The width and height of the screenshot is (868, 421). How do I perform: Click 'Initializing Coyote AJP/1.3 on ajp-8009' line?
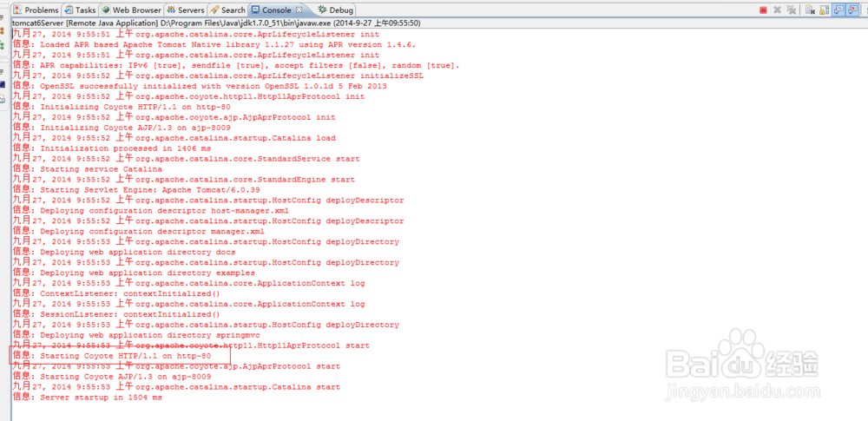[x=122, y=128]
